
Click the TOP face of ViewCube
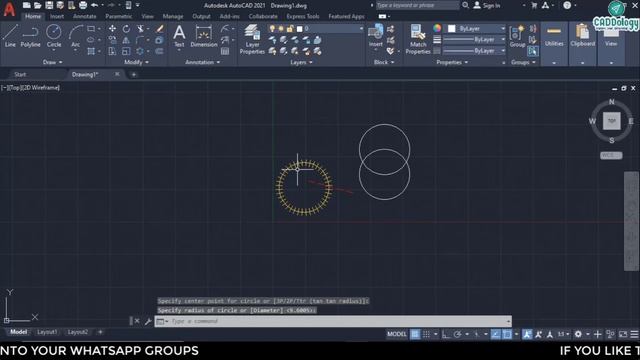pos(611,121)
